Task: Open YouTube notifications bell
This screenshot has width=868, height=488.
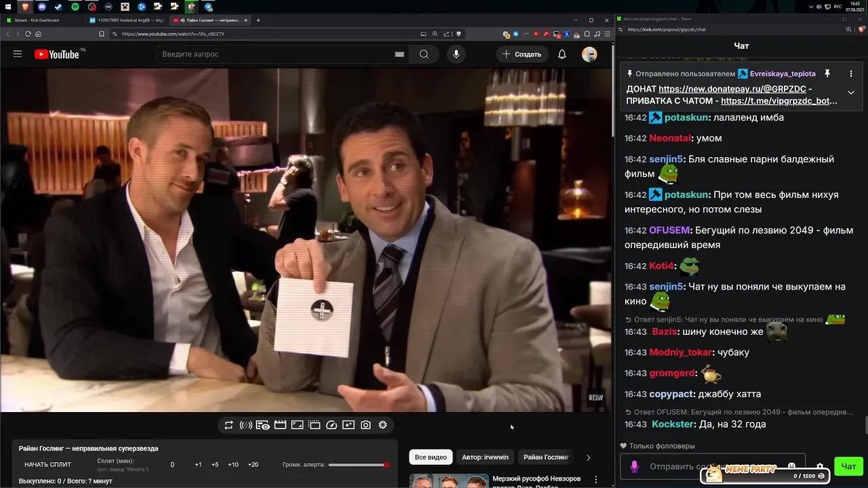Action: 562,54
